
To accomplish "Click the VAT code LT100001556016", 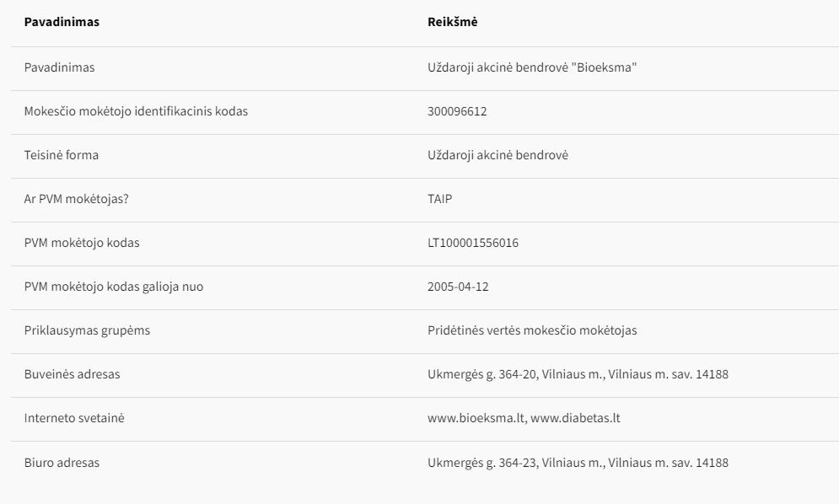I will tap(473, 243).
